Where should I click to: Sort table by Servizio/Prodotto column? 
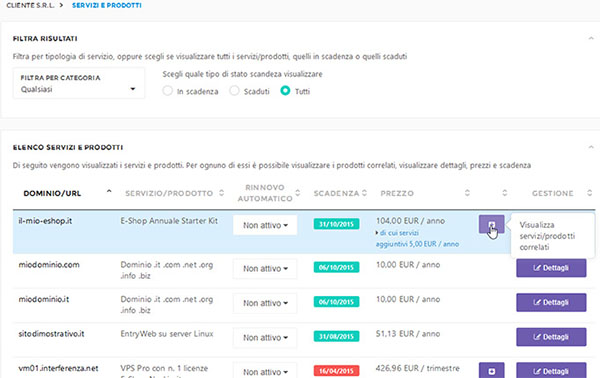[x=169, y=193]
